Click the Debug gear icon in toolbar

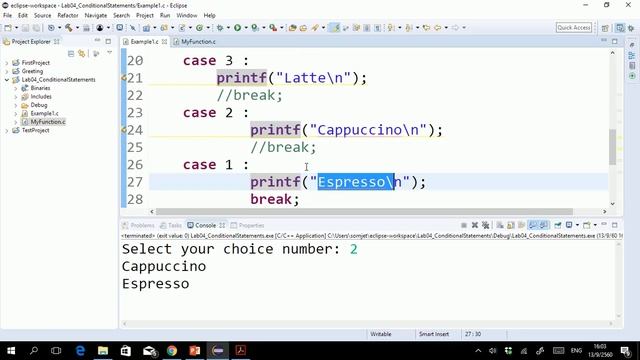[x=220, y=28]
